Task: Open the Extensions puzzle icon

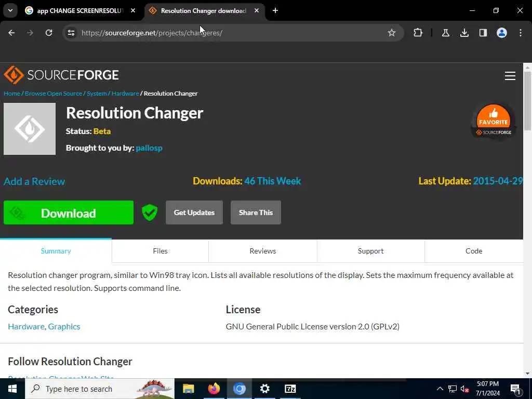Action: click(x=418, y=33)
